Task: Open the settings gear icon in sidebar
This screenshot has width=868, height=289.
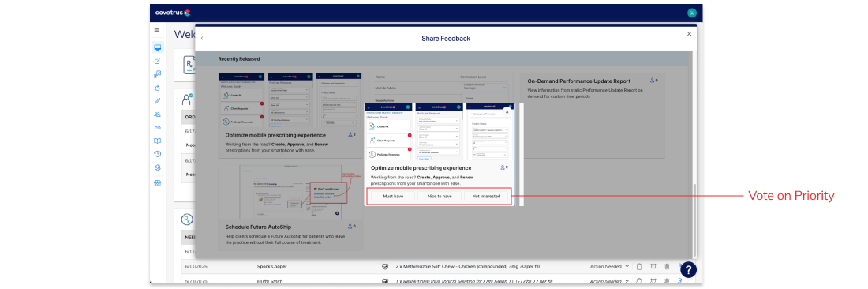Action: [157, 167]
